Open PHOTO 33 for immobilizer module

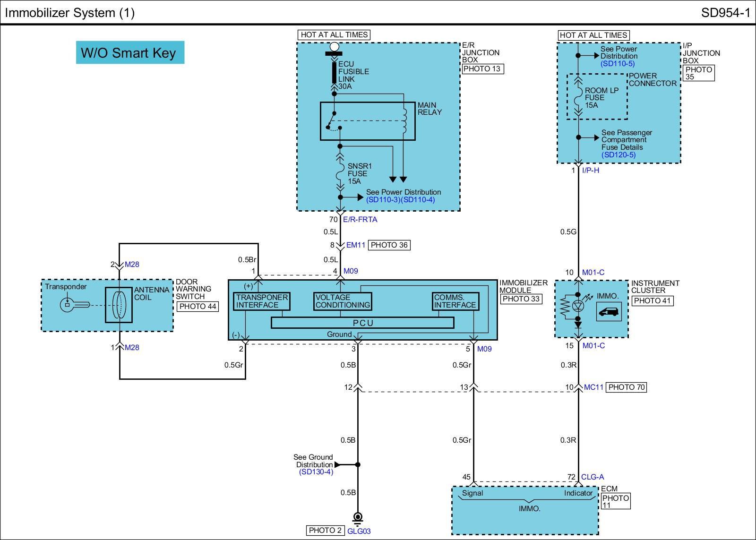(x=521, y=299)
